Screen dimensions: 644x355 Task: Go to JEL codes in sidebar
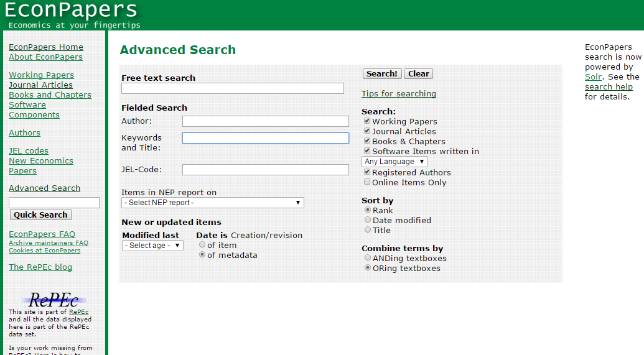[x=29, y=151]
